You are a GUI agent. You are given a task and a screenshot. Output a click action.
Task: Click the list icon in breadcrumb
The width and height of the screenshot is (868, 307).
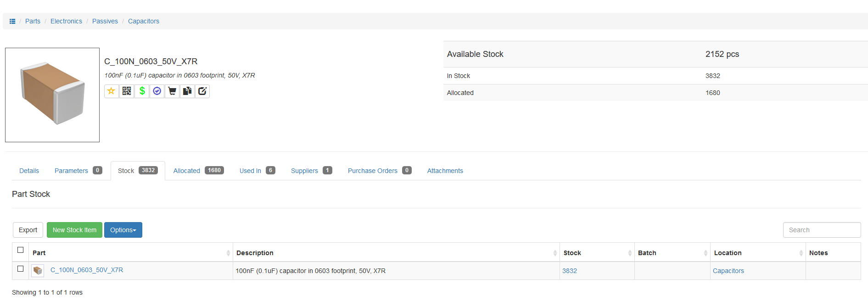coord(12,22)
